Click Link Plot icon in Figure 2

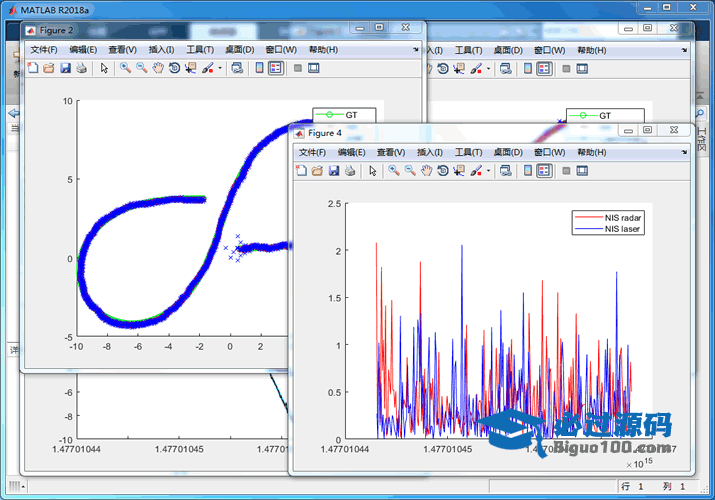237,68
